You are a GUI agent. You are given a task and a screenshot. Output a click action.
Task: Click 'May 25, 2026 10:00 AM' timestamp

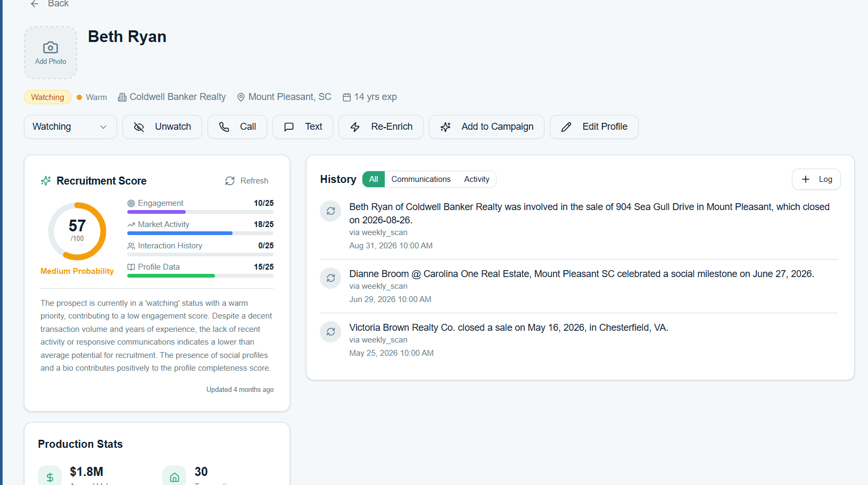coord(392,353)
